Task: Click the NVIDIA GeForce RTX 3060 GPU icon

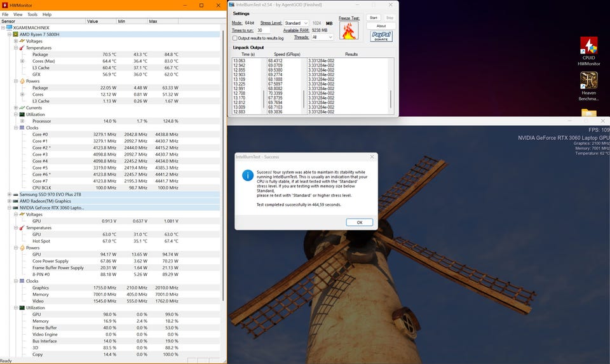Action: (15, 208)
